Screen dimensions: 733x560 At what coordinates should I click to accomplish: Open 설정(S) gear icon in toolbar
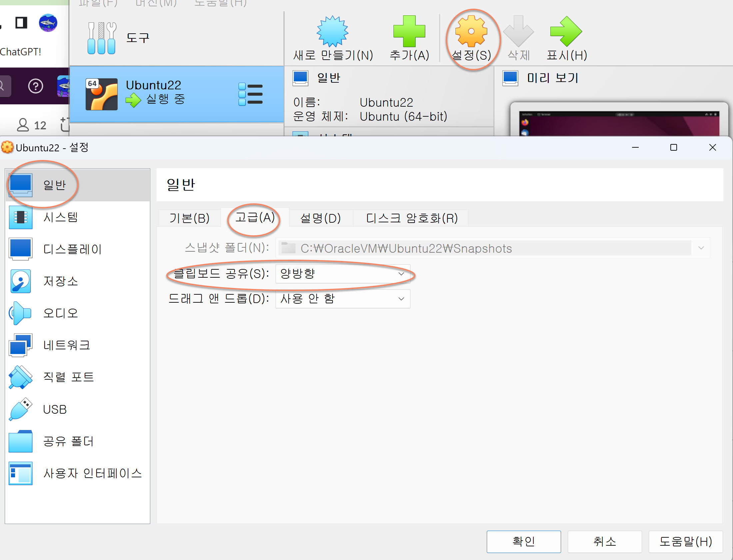point(471,31)
